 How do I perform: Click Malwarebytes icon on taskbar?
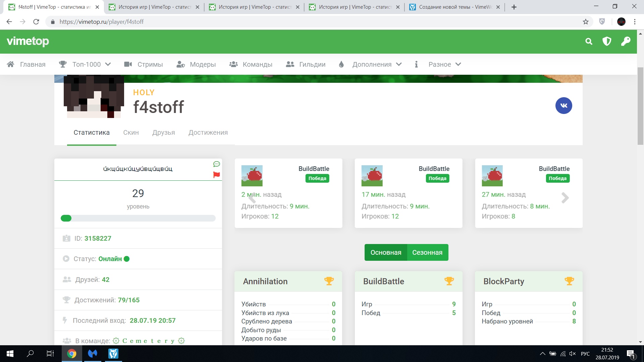click(x=93, y=354)
